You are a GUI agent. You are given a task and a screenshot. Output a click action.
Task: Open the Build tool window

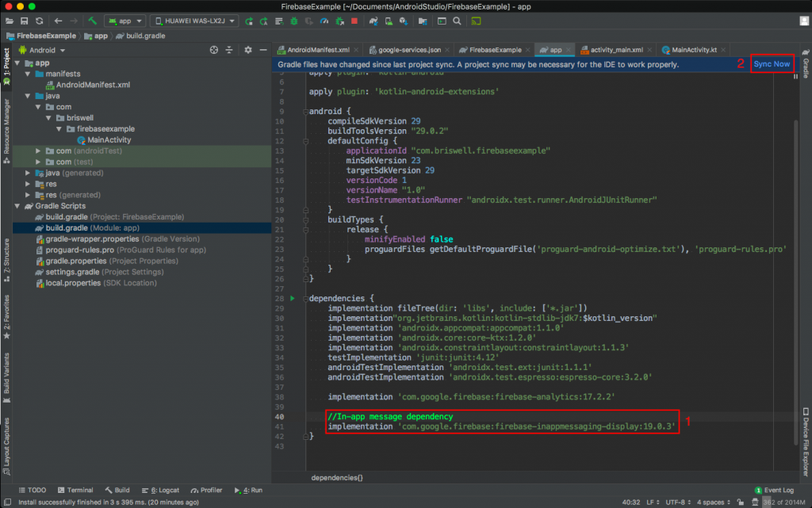pyautogui.click(x=117, y=490)
